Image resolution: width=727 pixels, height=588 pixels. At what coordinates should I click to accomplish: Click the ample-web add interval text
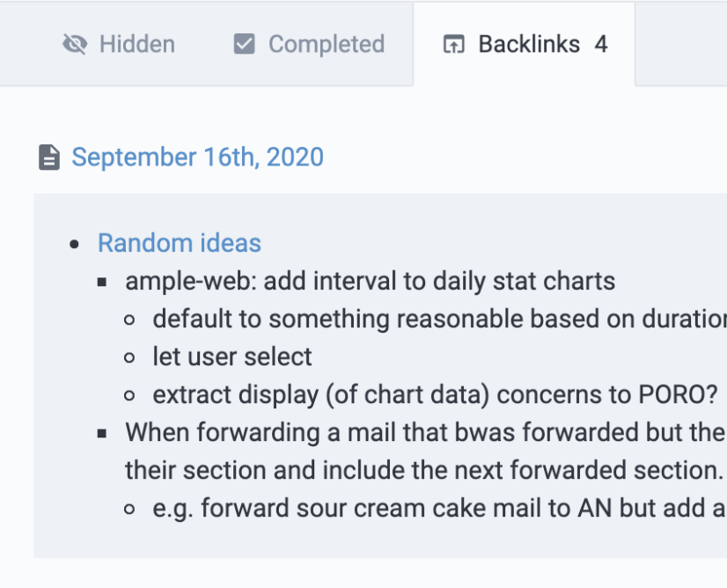370,281
